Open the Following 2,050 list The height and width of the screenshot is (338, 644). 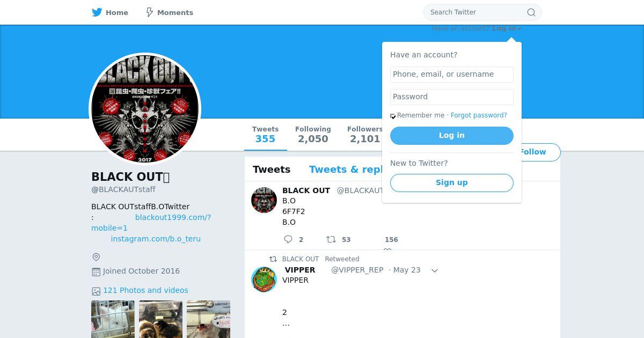pos(313,135)
